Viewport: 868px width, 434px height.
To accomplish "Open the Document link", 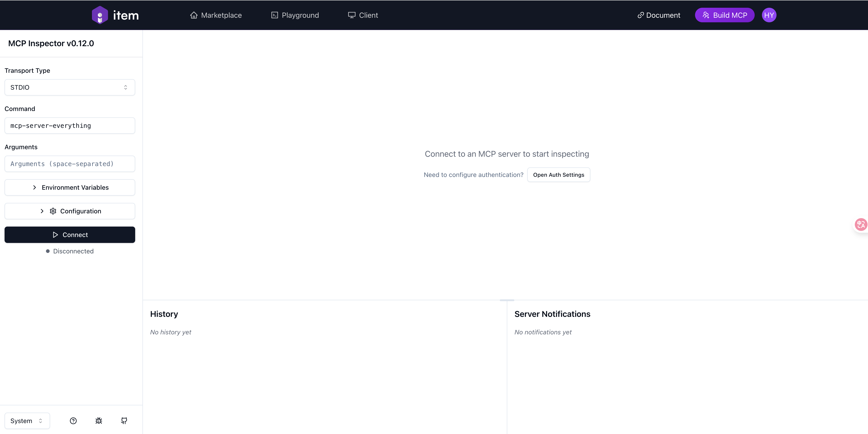I will click(658, 15).
